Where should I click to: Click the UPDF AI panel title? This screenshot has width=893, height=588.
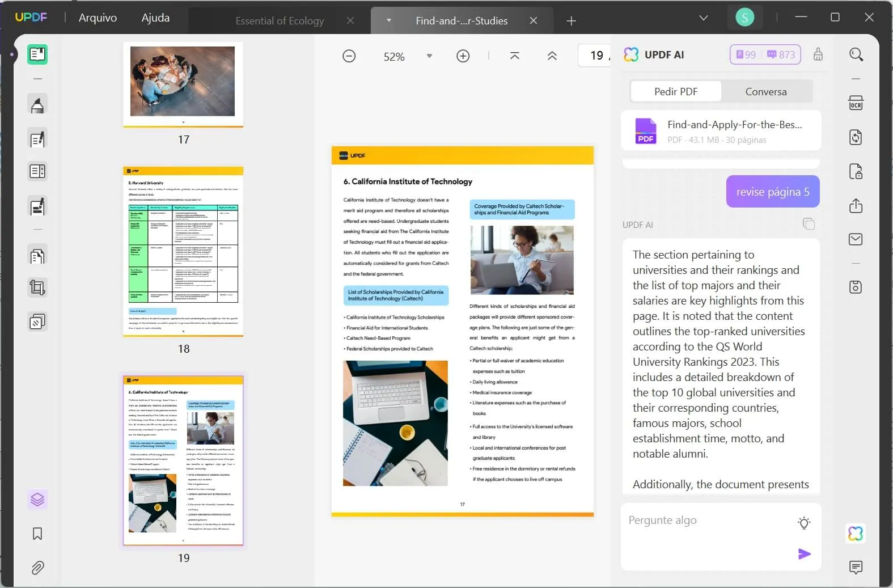pos(664,55)
